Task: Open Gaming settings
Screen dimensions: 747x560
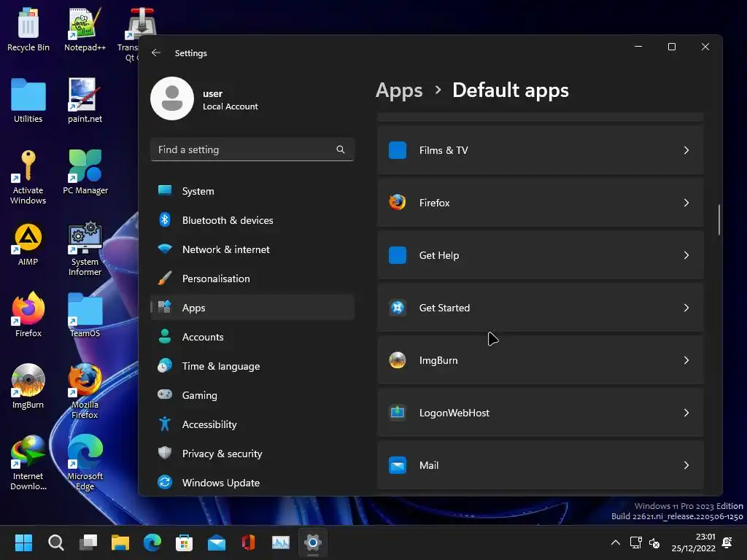Action: click(x=252, y=395)
